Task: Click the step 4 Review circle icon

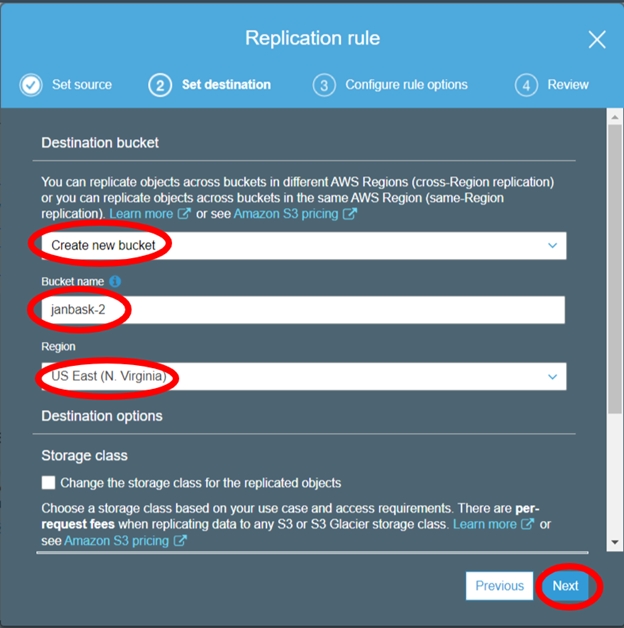Action: tap(527, 85)
